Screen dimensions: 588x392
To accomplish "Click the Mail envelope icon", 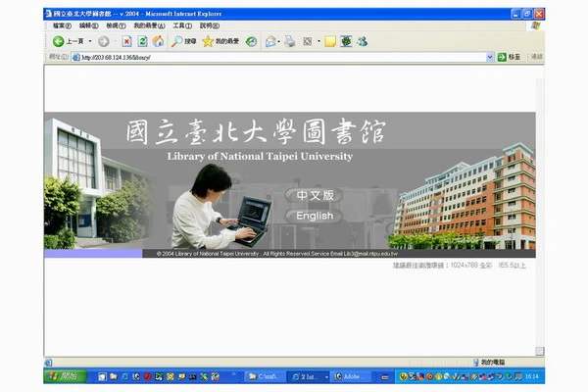I will point(270,41).
